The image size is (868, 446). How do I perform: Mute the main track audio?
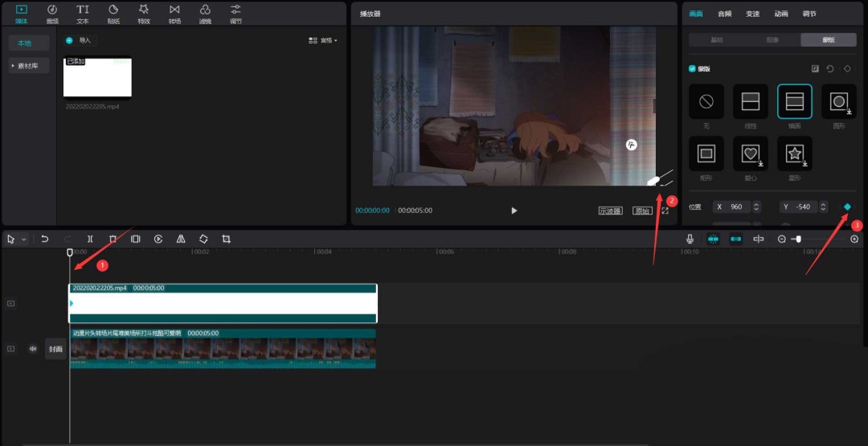(33, 349)
